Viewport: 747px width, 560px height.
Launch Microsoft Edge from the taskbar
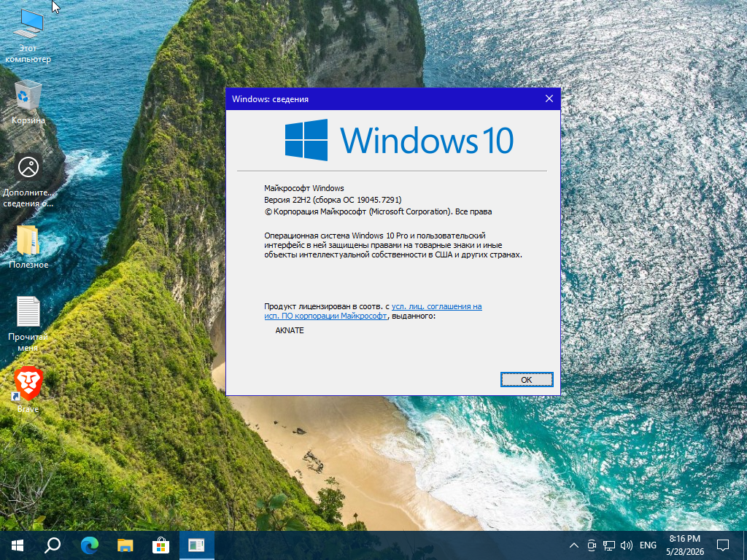click(89, 545)
